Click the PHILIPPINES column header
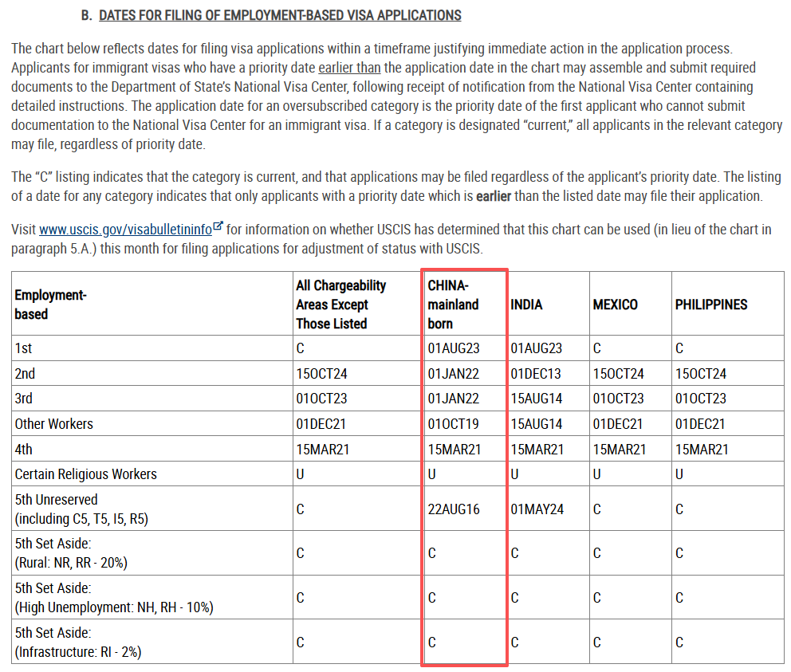The image size is (791, 672). click(711, 305)
